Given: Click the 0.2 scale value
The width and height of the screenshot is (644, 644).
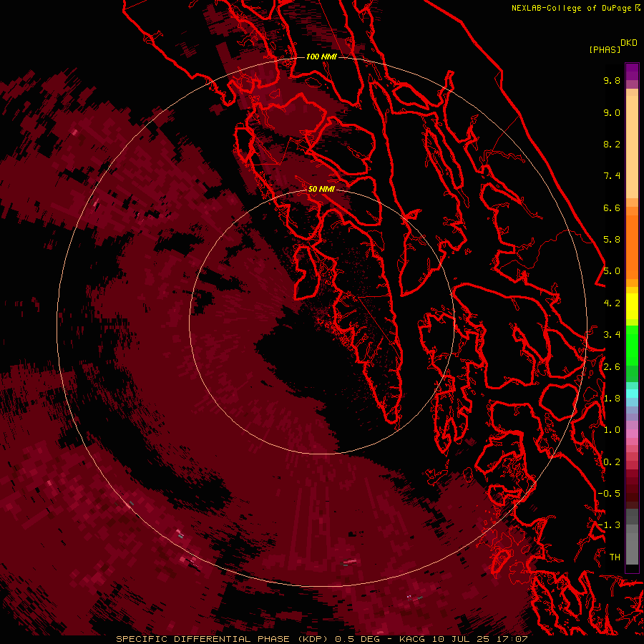Looking at the screenshot, I should click(612, 462).
